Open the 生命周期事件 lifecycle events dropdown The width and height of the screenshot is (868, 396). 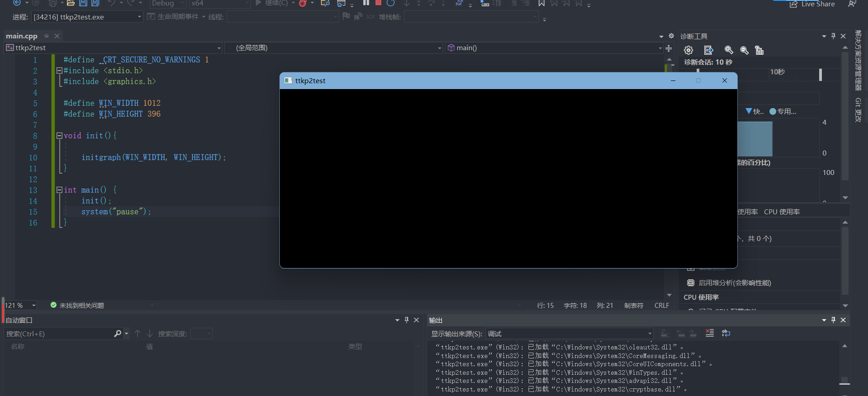(x=176, y=17)
